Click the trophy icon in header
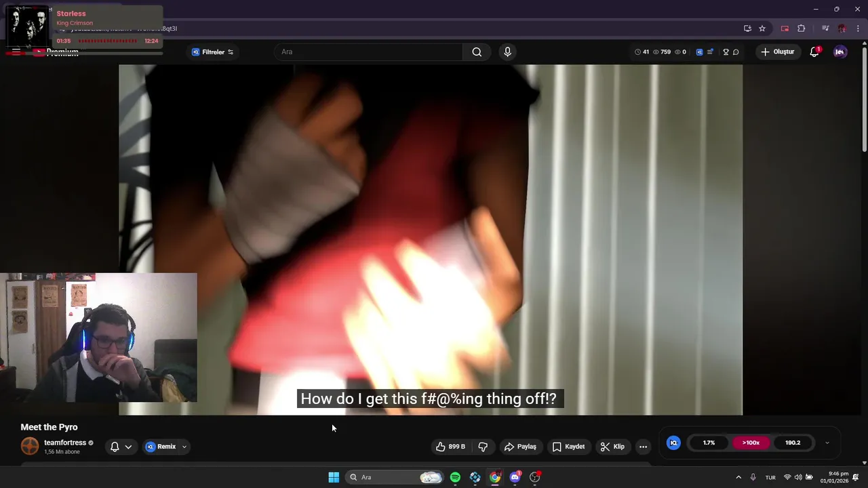This screenshot has width=868, height=488. (726, 52)
